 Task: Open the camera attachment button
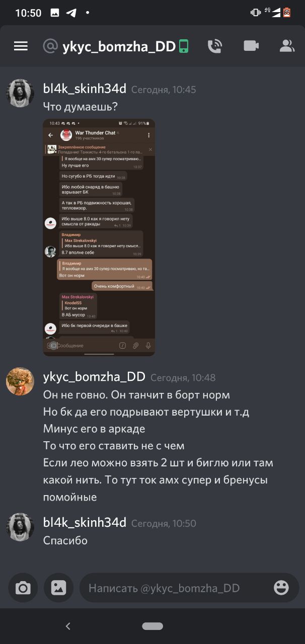23,588
